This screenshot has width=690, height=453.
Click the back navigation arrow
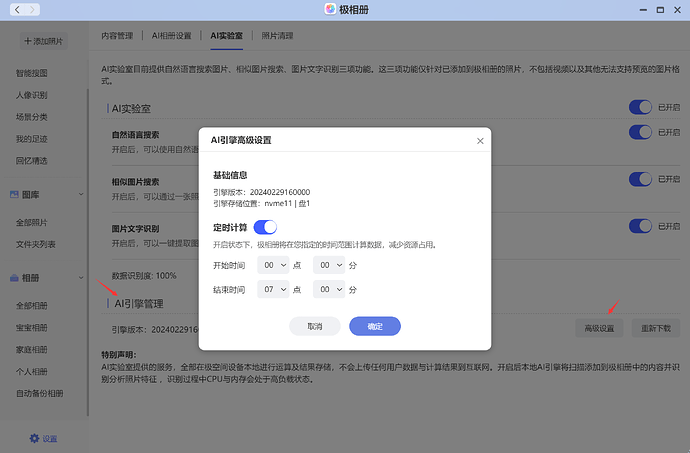pos(17,10)
